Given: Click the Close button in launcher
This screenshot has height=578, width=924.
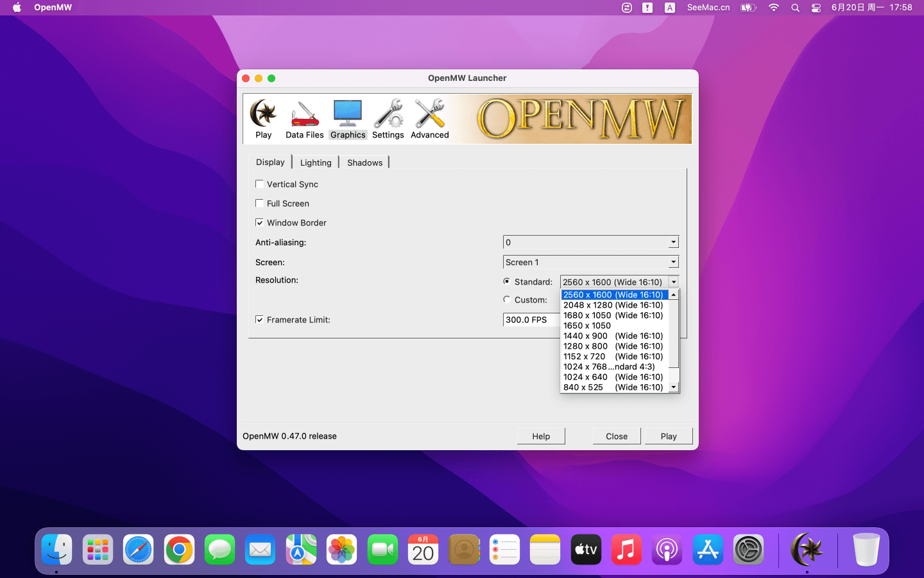Looking at the screenshot, I should coord(617,436).
